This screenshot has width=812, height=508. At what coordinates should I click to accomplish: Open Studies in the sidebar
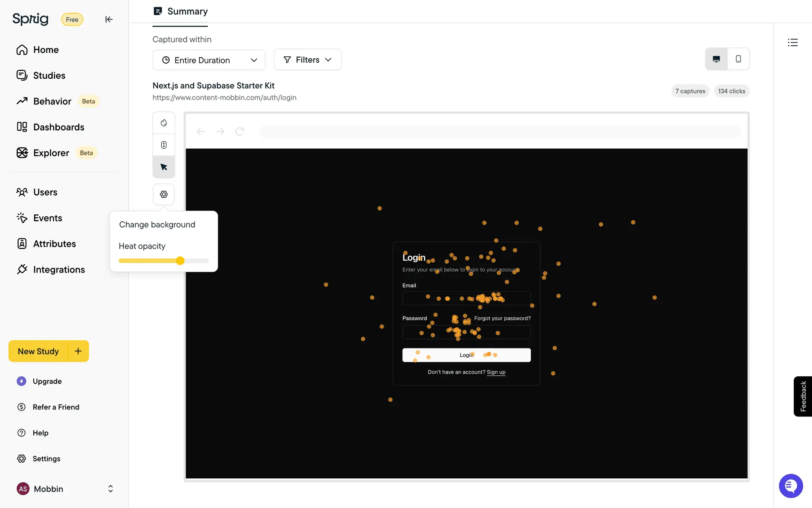49,75
